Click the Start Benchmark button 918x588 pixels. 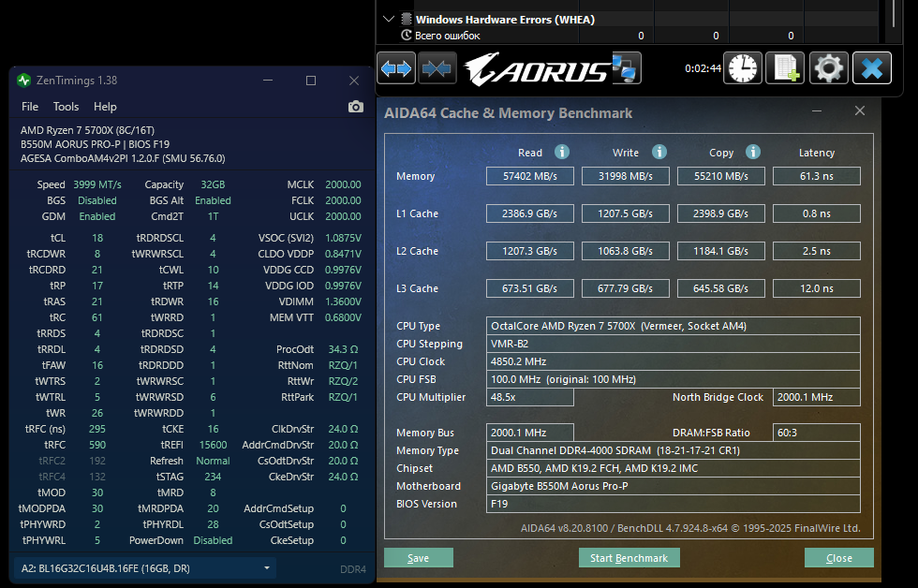point(629,558)
